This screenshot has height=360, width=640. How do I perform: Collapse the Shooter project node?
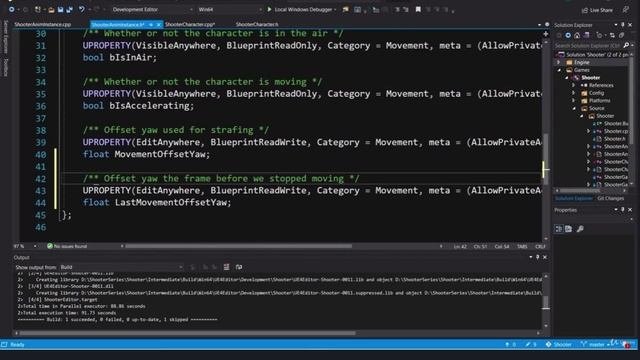click(567, 78)
